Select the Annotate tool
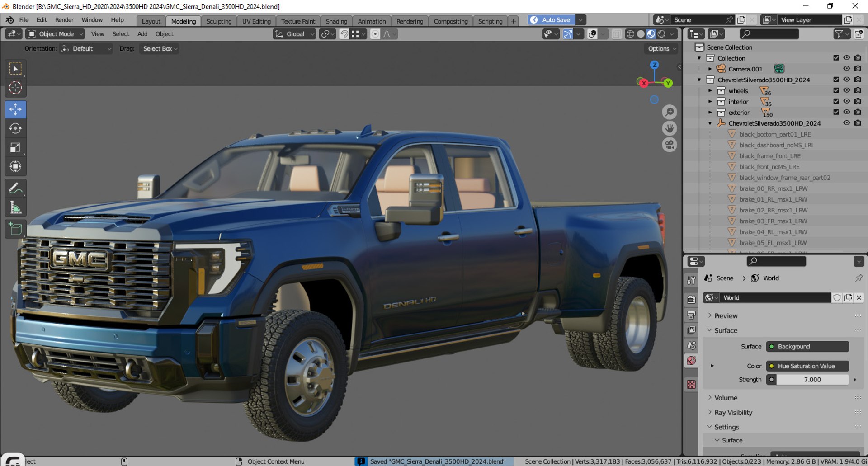This screenshot has height=466, width=868. click(15, 188)
